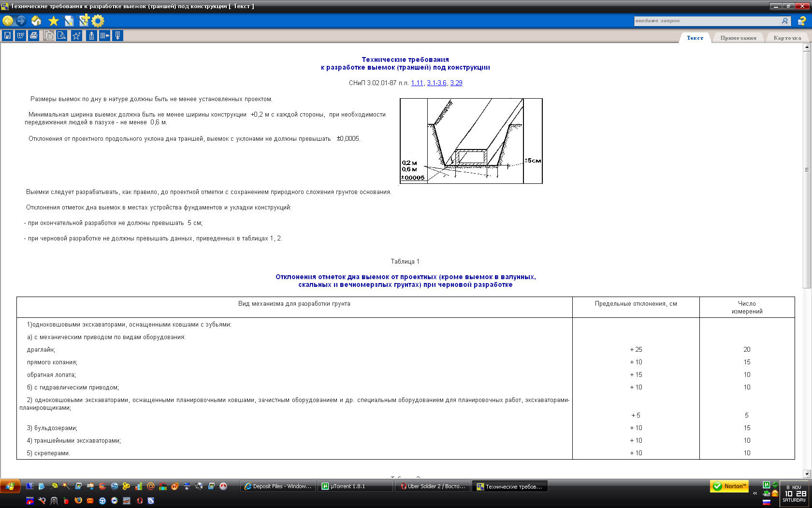Viewport: 812px width, 508px height.
Task: Print the document using printer icon
Action: point(33,36)
